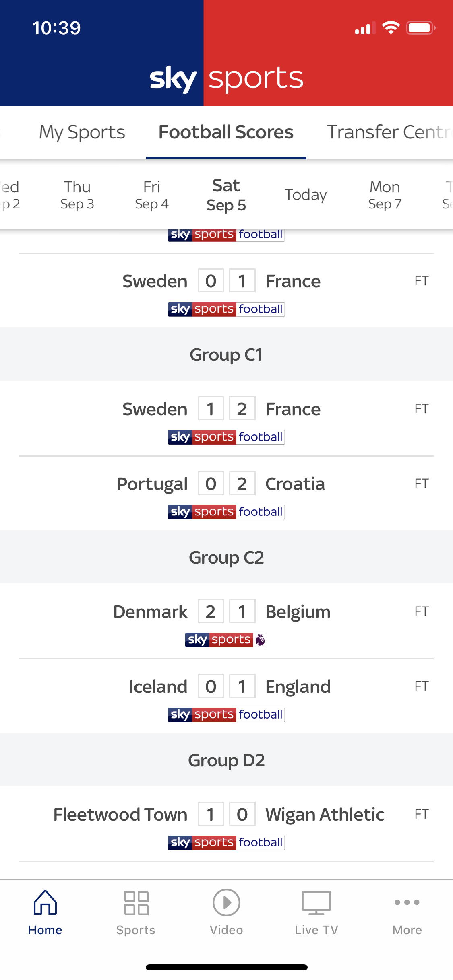This screenshot has width=453, height=980.
Task: Open Fleetwood Town vs Wigan Athletic match
Action: [x=226, y=815]
